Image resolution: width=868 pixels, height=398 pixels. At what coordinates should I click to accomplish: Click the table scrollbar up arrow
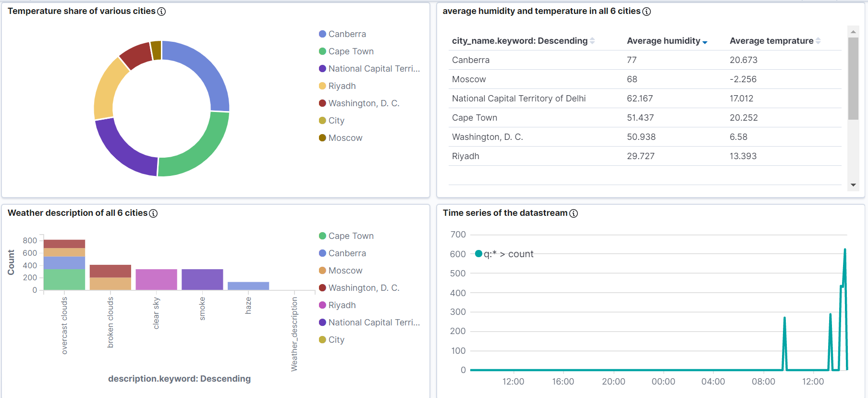click(853, 32)
